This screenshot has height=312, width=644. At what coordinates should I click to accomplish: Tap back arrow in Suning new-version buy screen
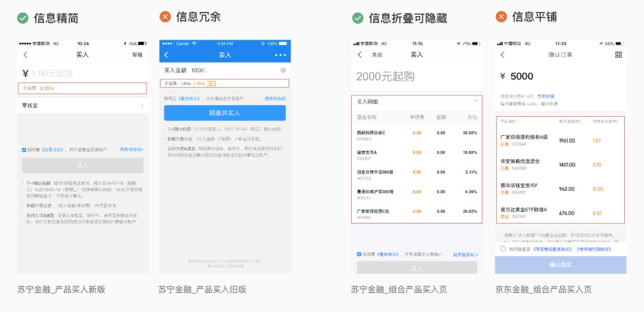pyautogui.click(x=26, y=55)
